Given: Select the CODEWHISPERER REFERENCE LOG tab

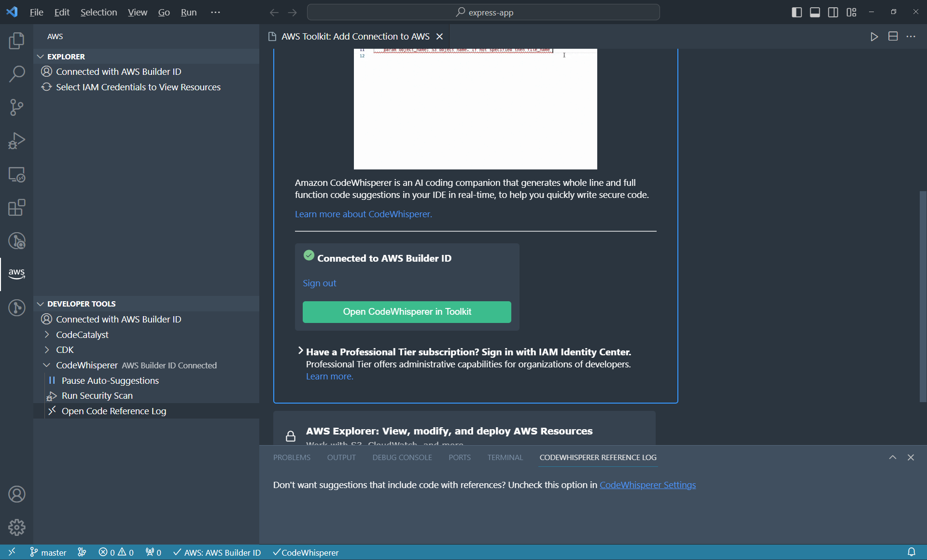Looking at the screenshot, I should coord(598,457).
